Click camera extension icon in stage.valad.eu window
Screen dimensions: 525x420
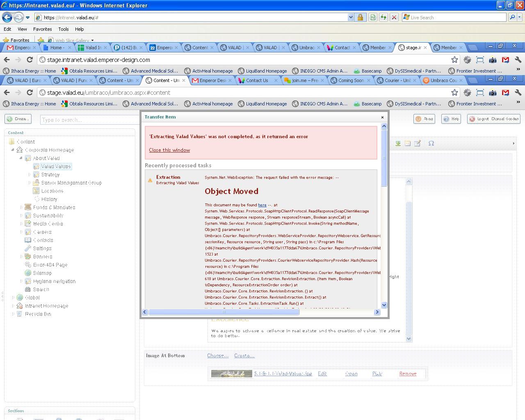pos(493,93)
